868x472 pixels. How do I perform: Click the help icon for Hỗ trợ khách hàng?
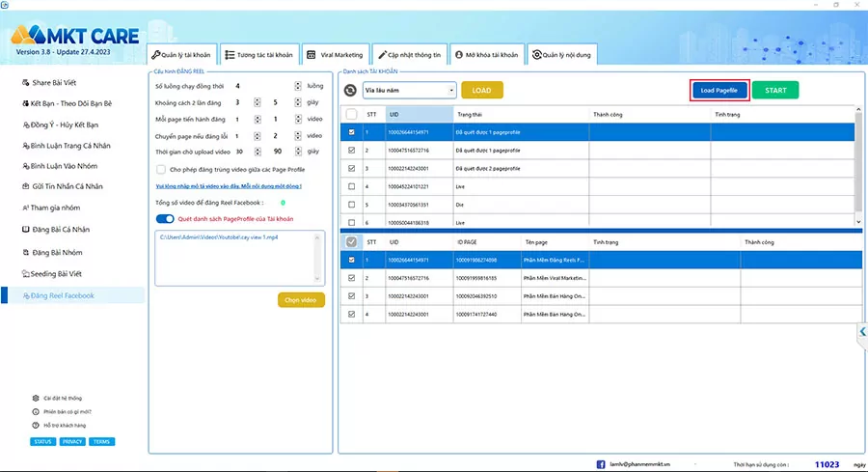[x=36, y=426]
